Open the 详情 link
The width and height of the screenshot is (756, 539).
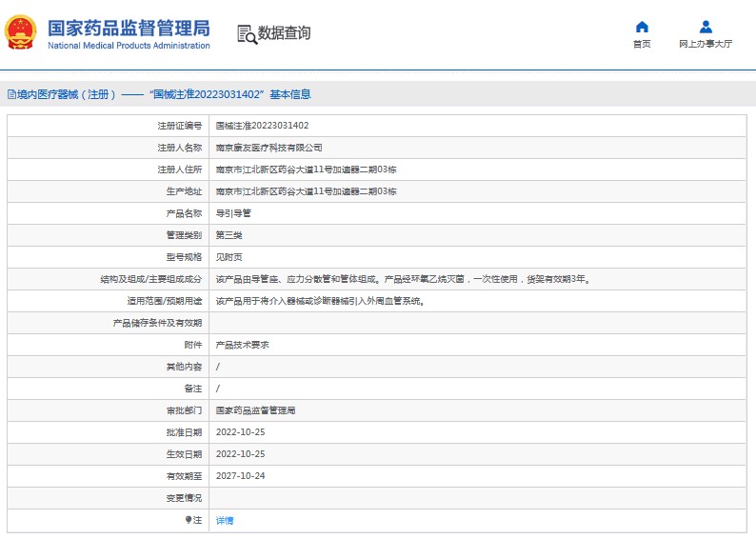(224, 520)
